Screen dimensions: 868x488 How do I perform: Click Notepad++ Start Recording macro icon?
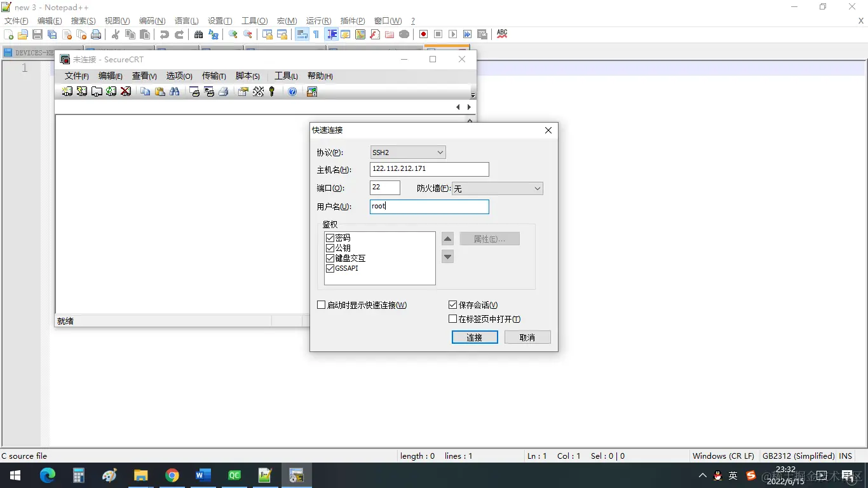[x=423, y=34]
